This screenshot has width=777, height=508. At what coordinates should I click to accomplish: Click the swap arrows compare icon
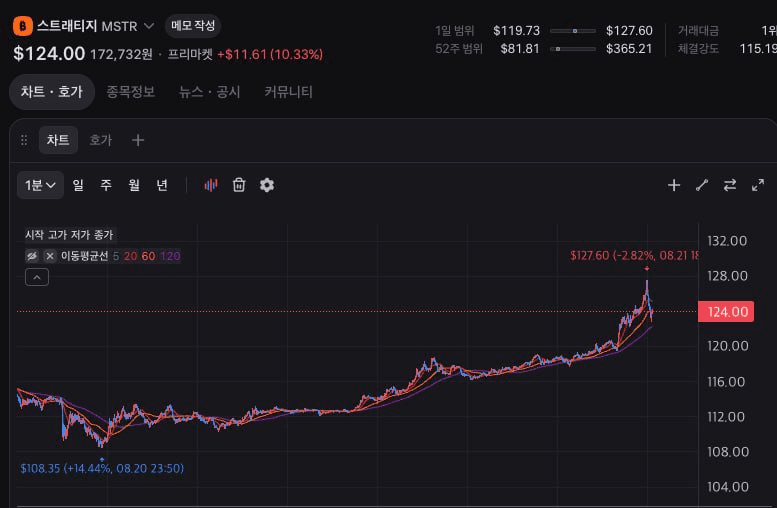[730, 185]
